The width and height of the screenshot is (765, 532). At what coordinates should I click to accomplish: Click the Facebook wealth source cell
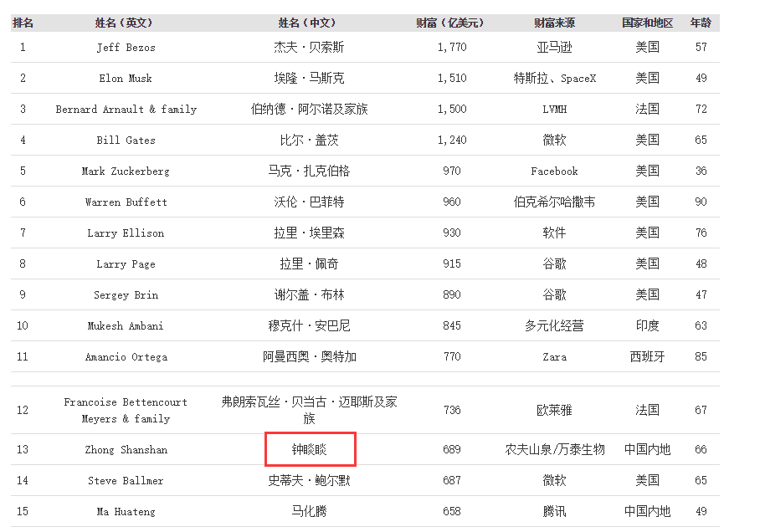pyautogui.click(x=554, y=171)
